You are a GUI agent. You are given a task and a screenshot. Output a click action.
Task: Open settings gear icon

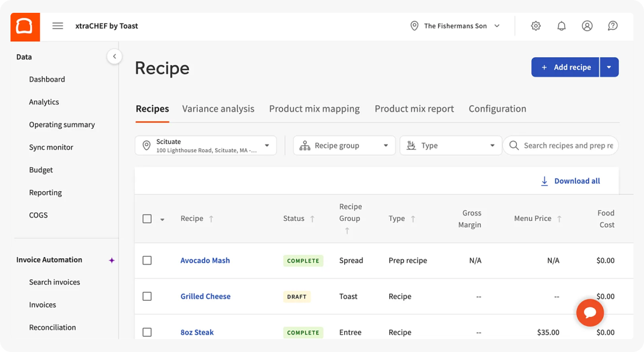(x=535, y=26)
